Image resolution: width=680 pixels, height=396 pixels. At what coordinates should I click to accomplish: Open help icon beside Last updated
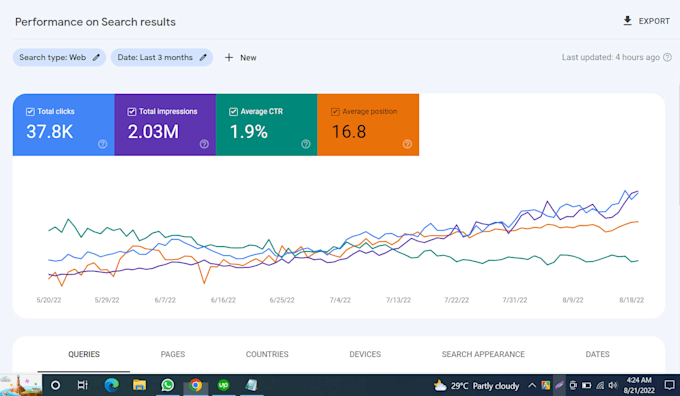(x=667, y=57)
